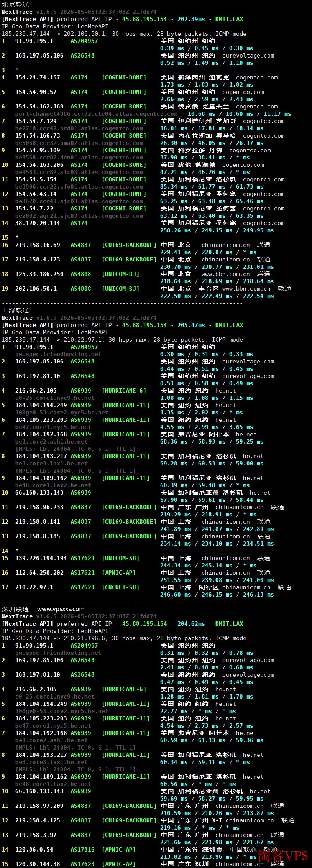Click hop IP 154.54.166.73
This screenshot has height=868, width=312.
click(x=38, y=136)
